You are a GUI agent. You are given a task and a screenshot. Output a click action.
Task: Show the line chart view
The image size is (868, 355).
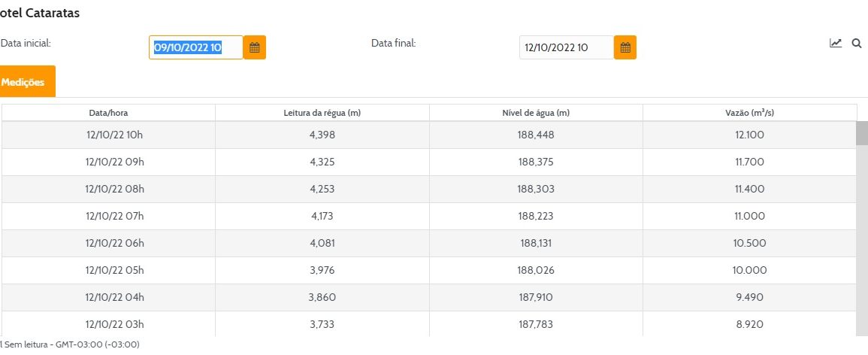836,44
